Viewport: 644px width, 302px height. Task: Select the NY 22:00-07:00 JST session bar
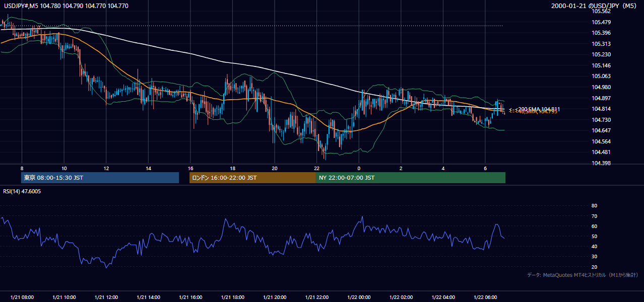click(x=411, y=178)
